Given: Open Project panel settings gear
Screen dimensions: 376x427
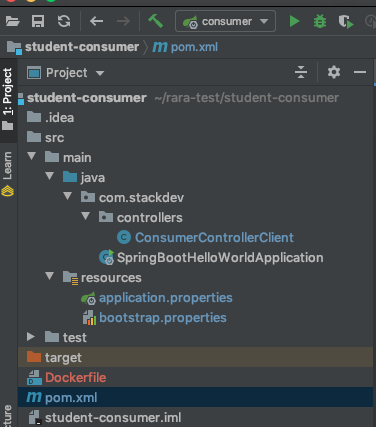Looking at the screenshot, I should (334, 72).
